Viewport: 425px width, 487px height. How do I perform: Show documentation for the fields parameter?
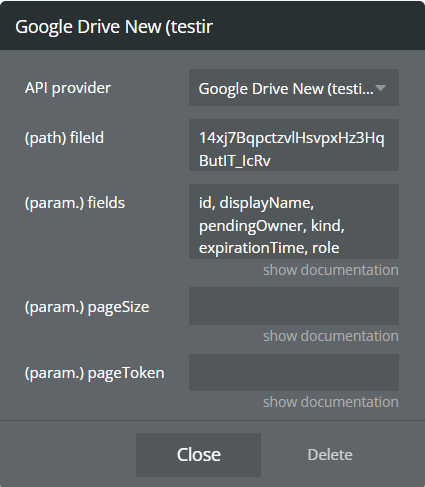click(331, 270)
